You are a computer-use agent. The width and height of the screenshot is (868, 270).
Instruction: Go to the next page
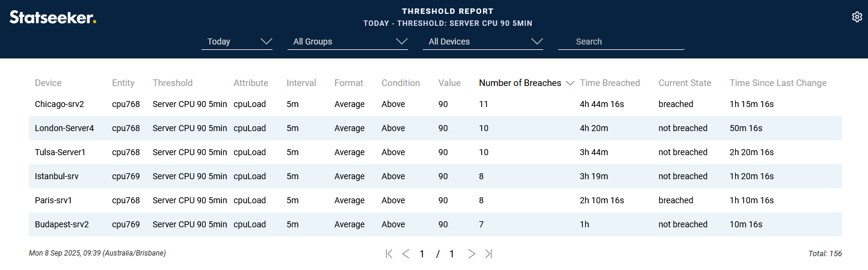(472, 254)
